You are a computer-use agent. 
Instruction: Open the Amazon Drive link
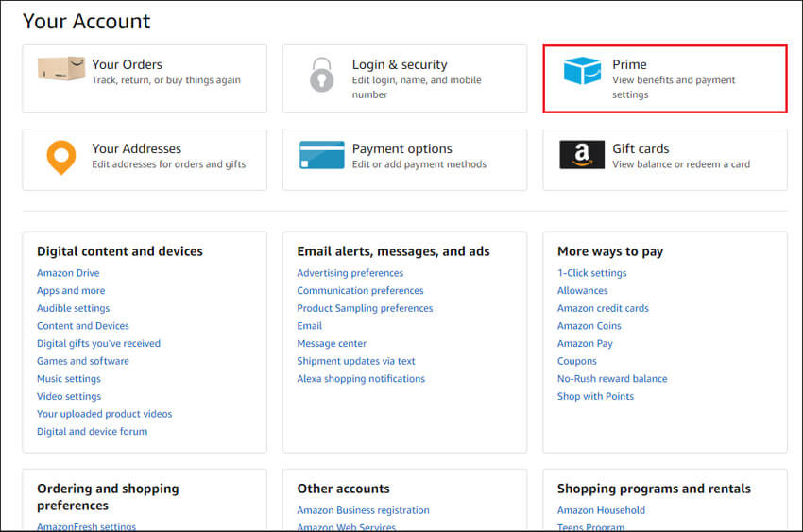pos(68,273)
